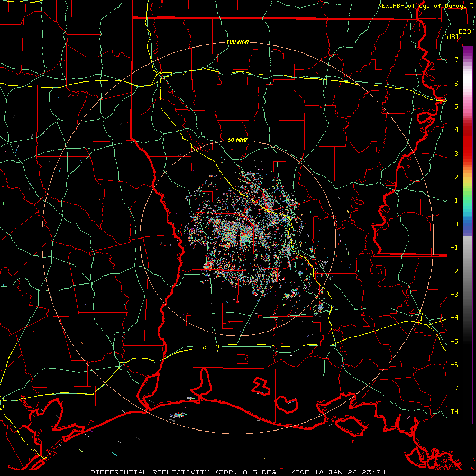Viewport: 476px width, 476px height.
Task: Click the 0.5 DEG elevation angle text
Action: click(x=259, y=472)
